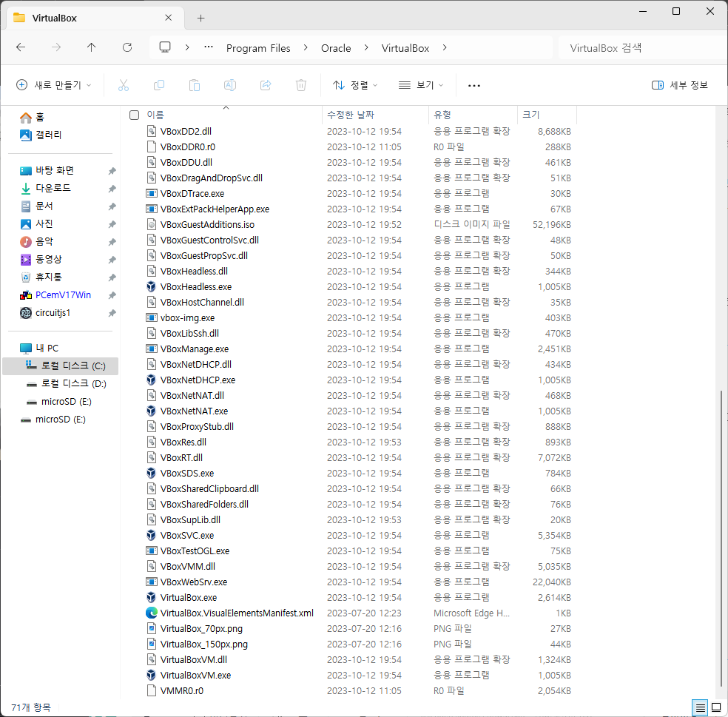The image size is (728, 717).
Task: Open the View dropdown menu
Action: pyautogui.click(x=421, y=85)
